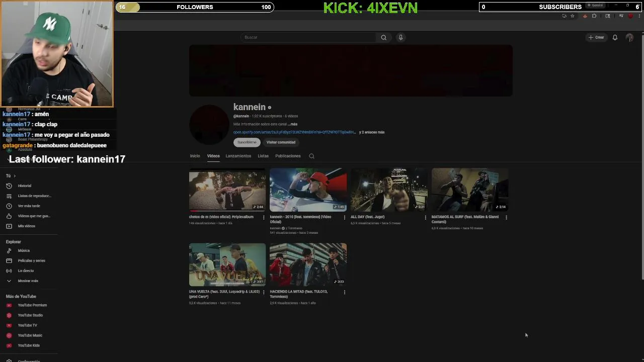Image resolution: width=644 pixels, height=362 pixels.
Task: Click the search magnifier button
Action: tap(383, 37)
